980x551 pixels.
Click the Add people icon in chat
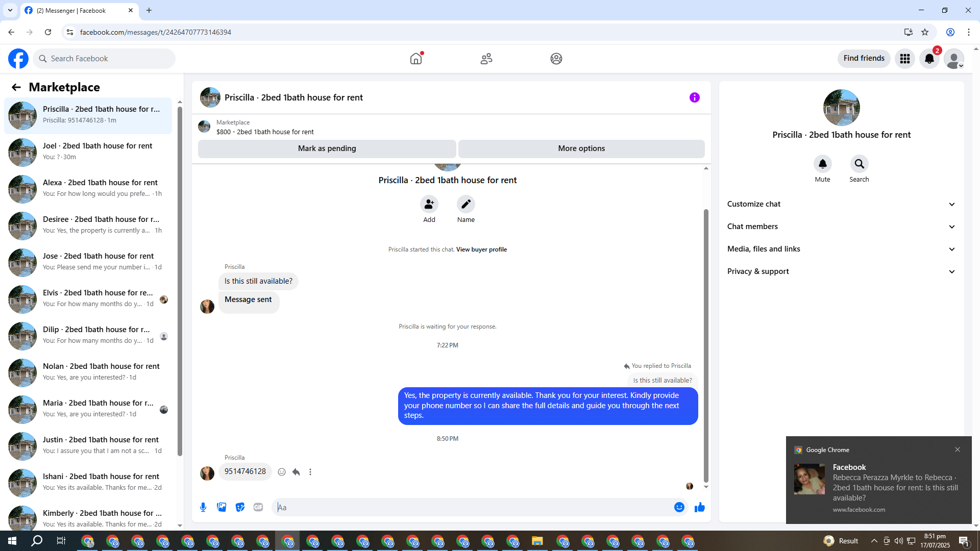[429, 204]
